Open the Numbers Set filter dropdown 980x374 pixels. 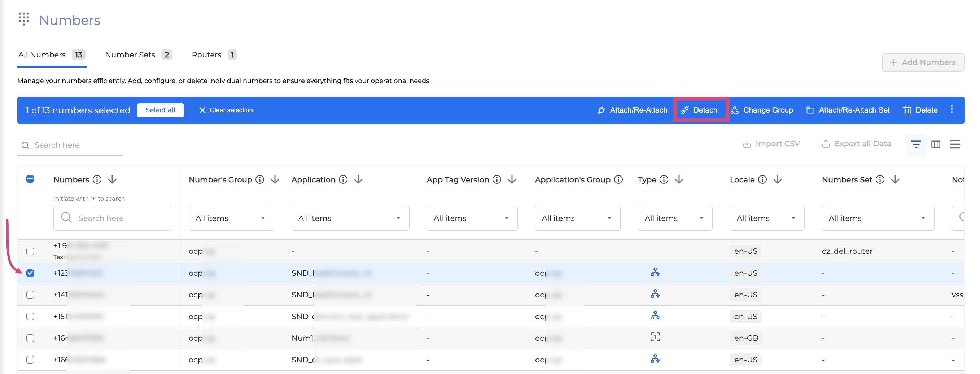pos(877,218)
